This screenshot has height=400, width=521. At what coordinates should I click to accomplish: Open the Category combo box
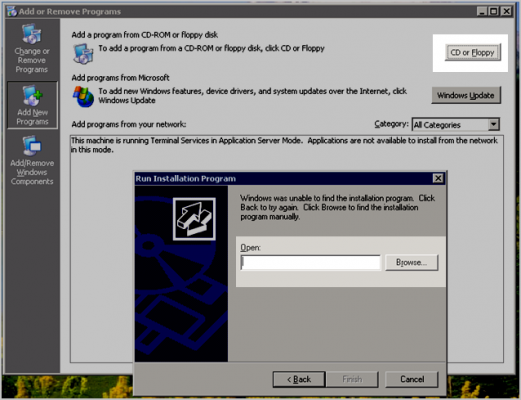(456, 125)
